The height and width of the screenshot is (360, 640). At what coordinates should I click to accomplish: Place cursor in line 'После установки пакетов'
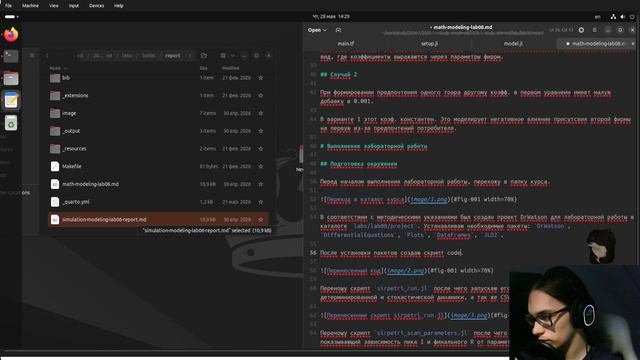click(391, 253)
